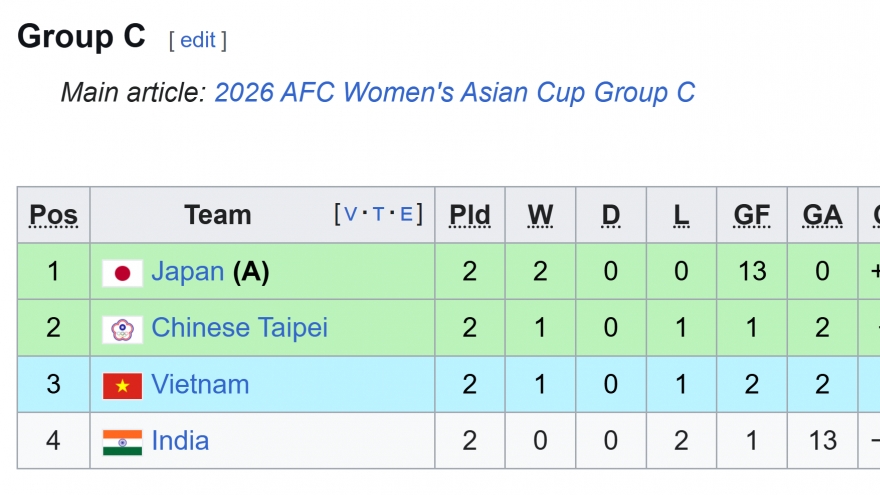Open the Vietnam team link

tap(200, 385)
